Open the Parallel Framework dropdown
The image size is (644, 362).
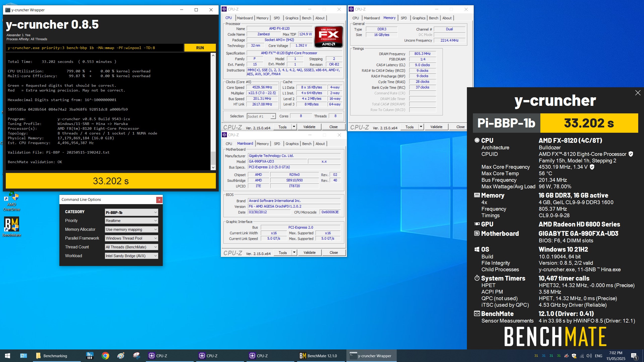click(x=131, y=238)
